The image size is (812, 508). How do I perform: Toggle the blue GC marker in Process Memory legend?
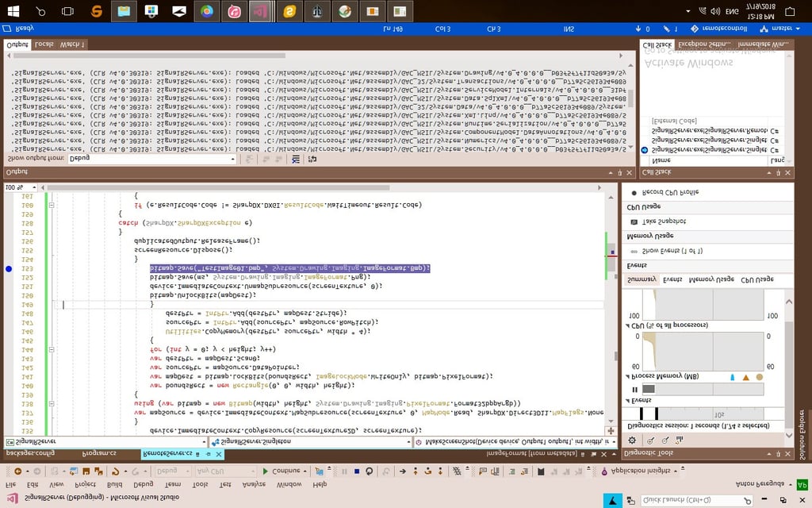tap(732, 377)
